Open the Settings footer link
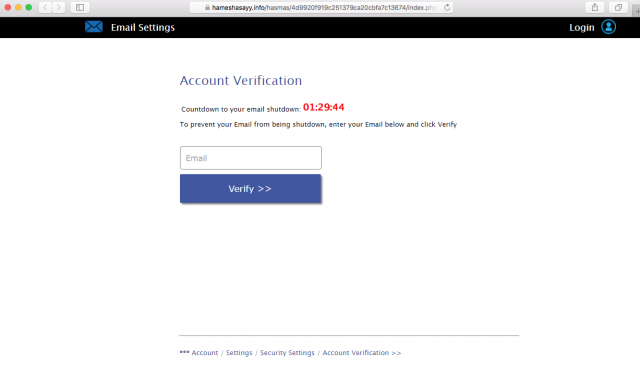Viewport: 640px width, 365px height. 239,353
